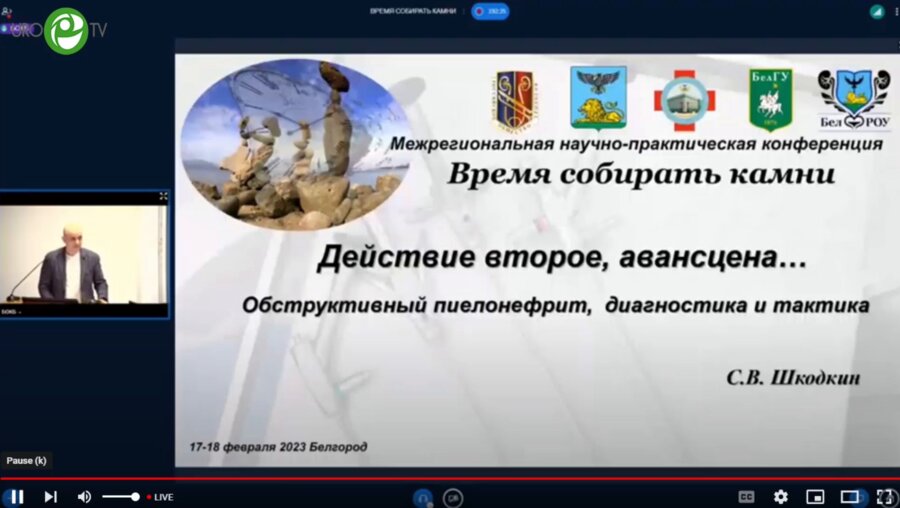Seek on the red progress bar
This screenshot has height=508, width=900.
tap(450, 478)
